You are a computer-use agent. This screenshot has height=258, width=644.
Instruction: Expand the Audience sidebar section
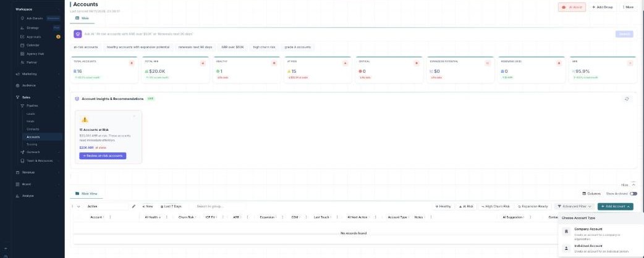coord(38,85)
